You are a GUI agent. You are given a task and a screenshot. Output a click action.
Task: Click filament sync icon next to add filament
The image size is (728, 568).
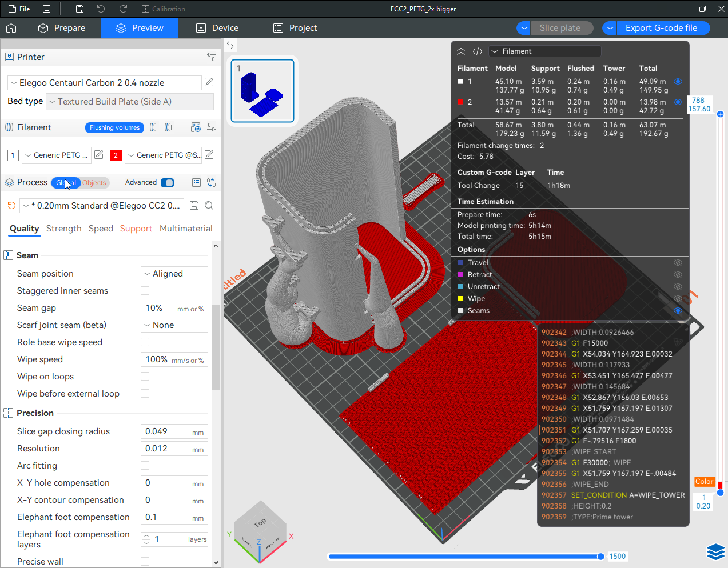196,127
